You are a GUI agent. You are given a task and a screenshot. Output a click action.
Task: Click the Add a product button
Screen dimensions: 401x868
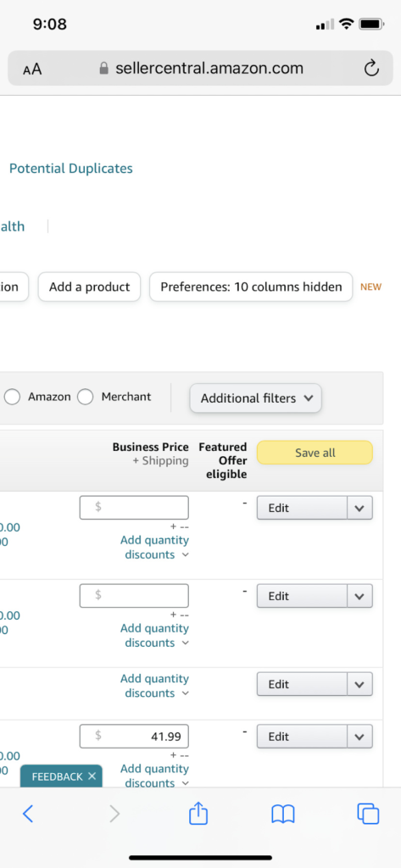pyautogui.click(x=89, y=287)
